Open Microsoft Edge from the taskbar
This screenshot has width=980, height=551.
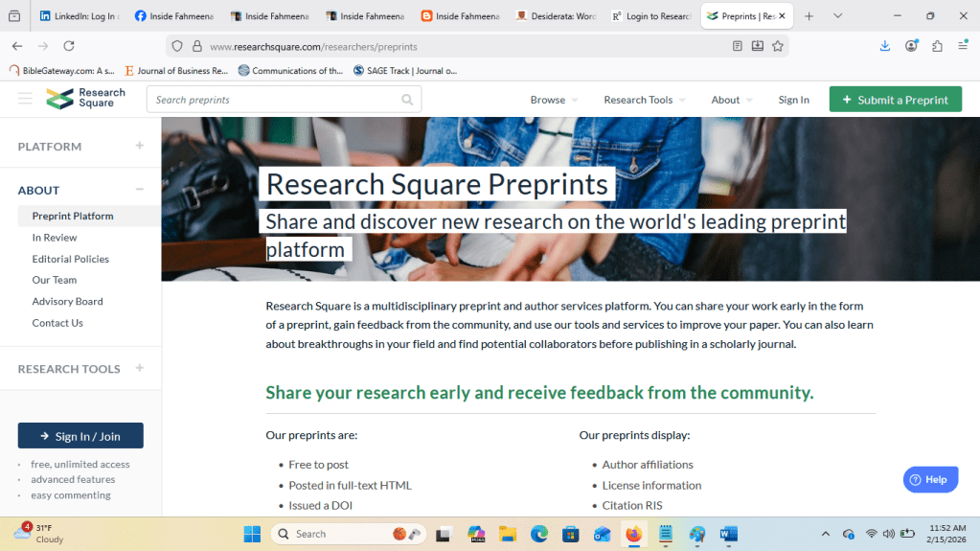coord(539,534)
